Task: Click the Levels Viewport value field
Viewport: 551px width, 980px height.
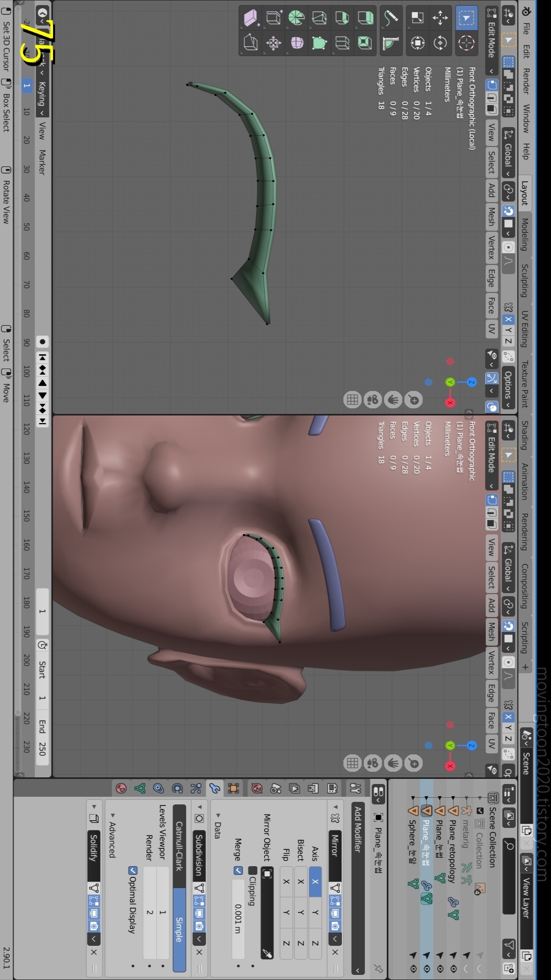Action: 162,912
